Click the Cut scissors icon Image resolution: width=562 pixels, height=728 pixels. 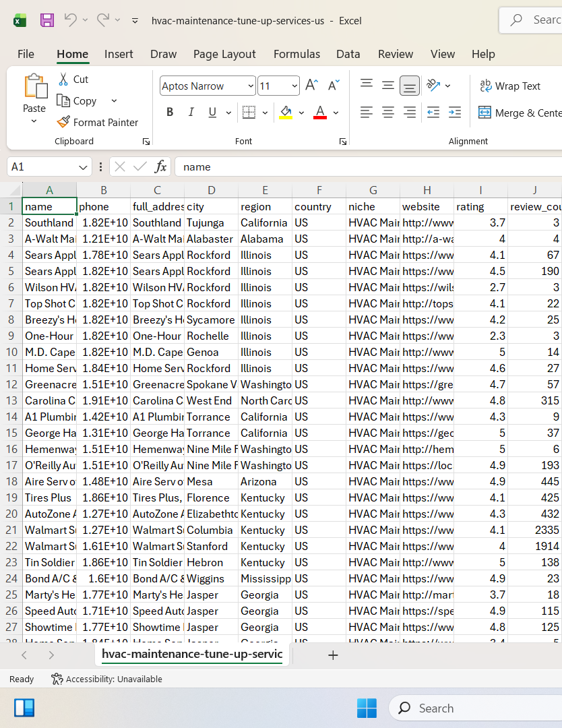63,80
